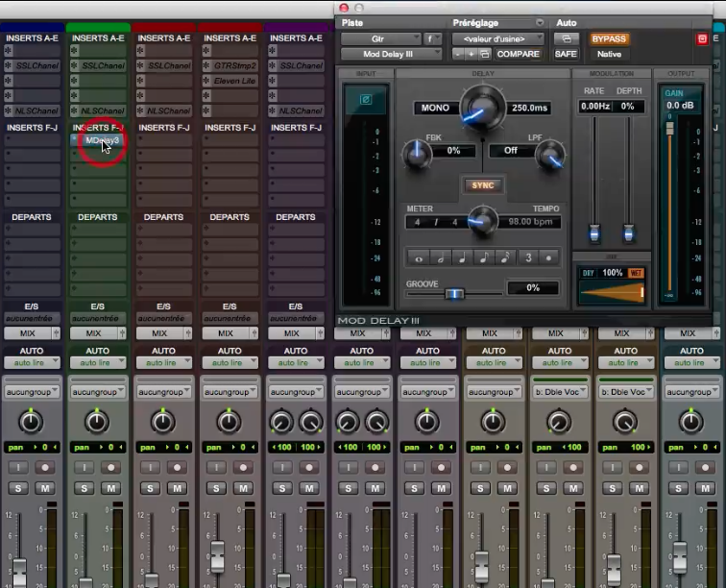Click the tempo knob beside 98.00 bpm
726x588 pixels.
pos(482,221)
